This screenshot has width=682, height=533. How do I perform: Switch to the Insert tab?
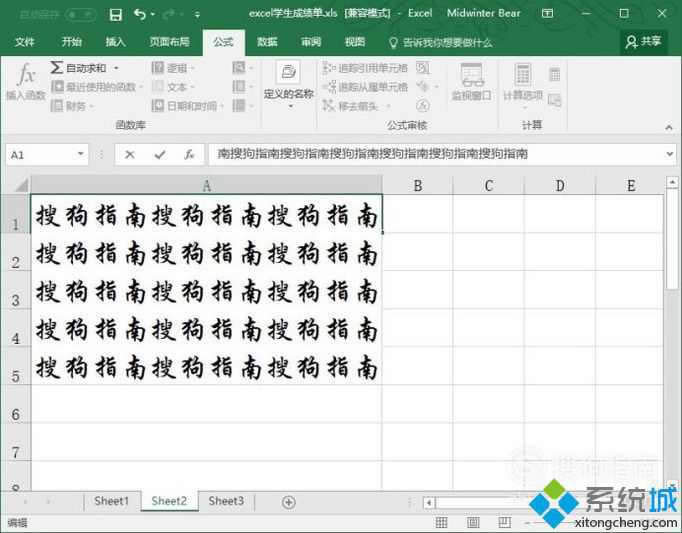click(115, 42)
